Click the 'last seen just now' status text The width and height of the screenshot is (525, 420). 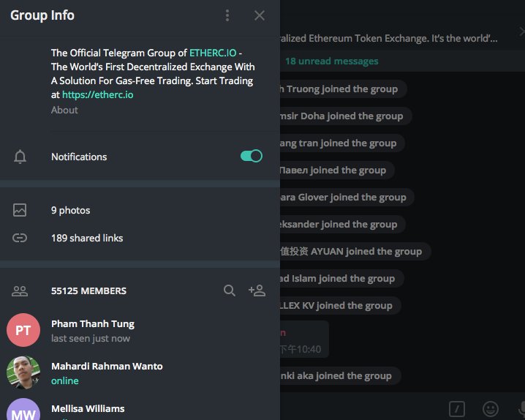click(x=91, y=339)
